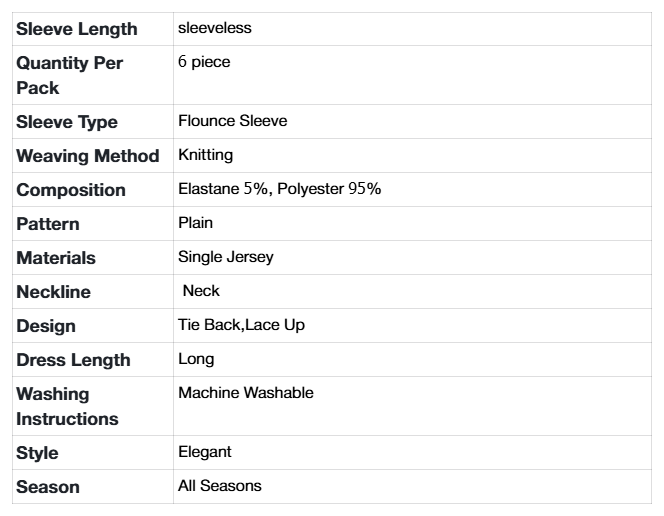Click the 'Quantity Per Pack' label

(x=70, y=75)
